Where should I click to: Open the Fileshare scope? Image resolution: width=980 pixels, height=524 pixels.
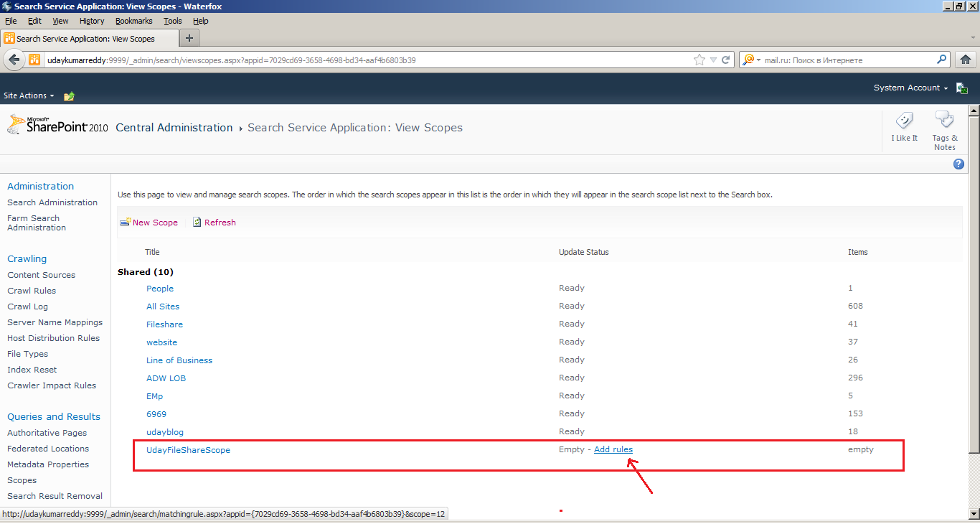point(164,324)
